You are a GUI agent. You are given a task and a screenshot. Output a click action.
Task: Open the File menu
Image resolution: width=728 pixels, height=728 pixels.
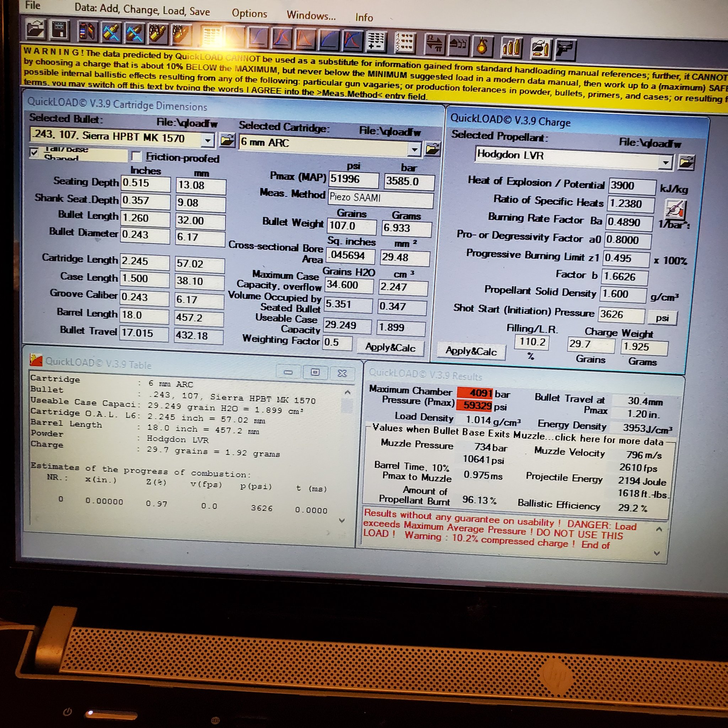click(x=33, y=5)
